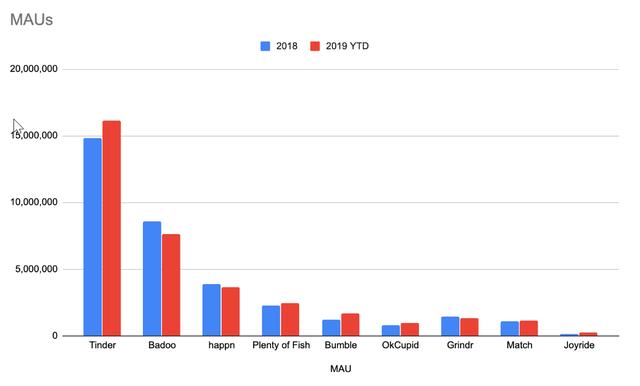
Task: Click the Match axis label
Action: tap(519, 345)
